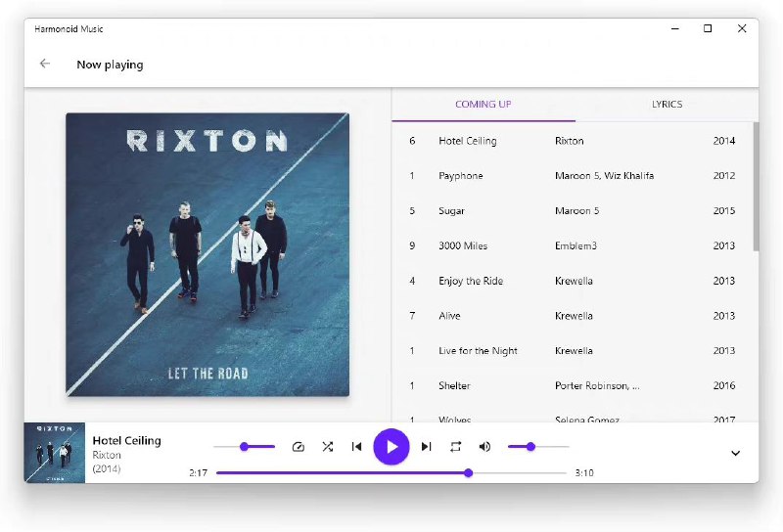Click the 2:17 elapsed time label
This screenshot has height=532, width=783.
[x=199, y=473]
